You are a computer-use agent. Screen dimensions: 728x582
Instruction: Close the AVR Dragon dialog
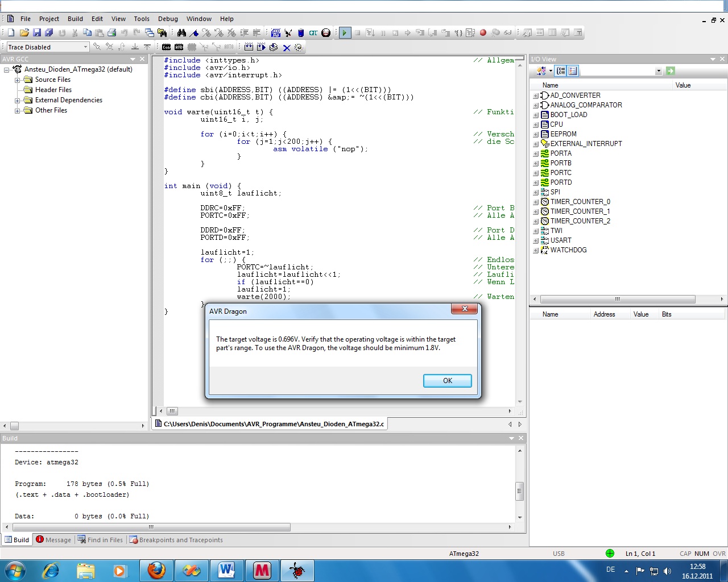click(465, 309)
